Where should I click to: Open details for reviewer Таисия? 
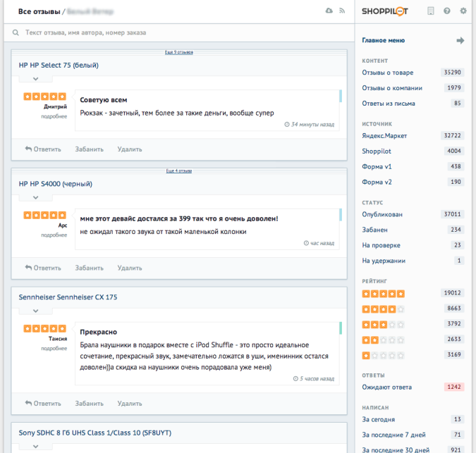click(54, 349)
